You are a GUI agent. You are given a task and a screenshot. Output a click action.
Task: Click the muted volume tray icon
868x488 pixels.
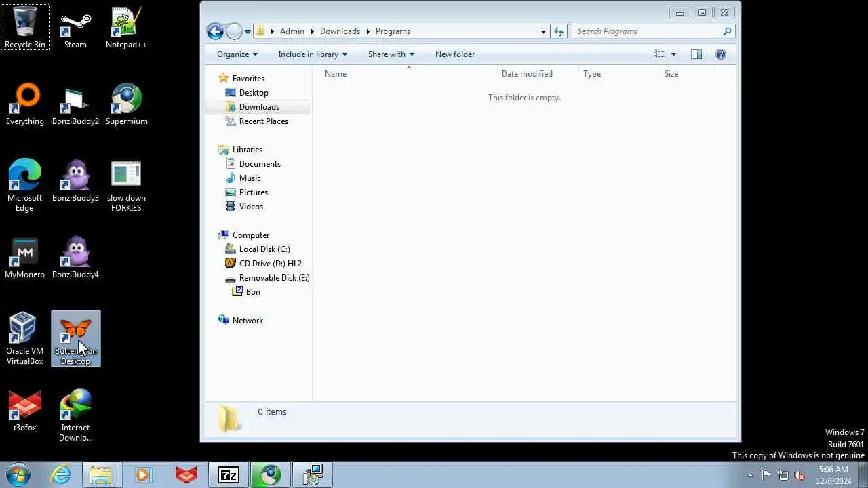(800, 475)
